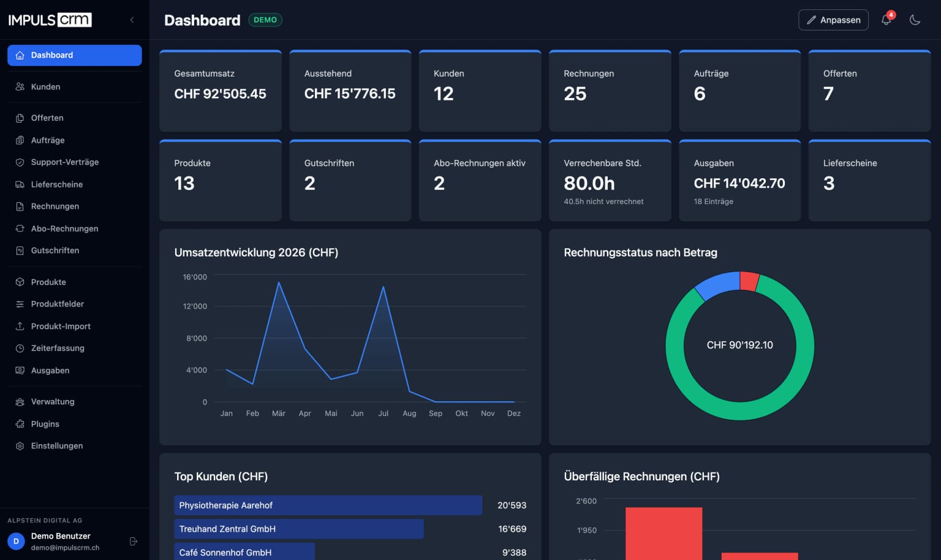Viewport: 941px width, 560px height.
Task: Open the Dashboard menu item
Action: click(75, 55)
